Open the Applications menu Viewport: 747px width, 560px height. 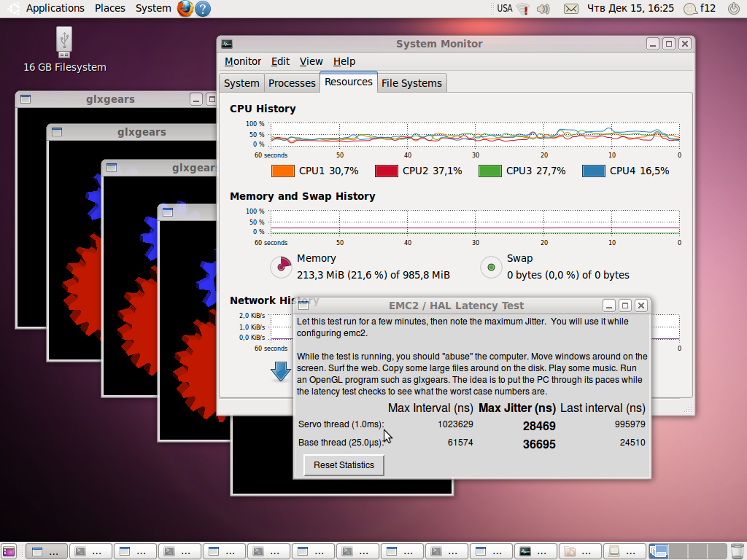55,9
